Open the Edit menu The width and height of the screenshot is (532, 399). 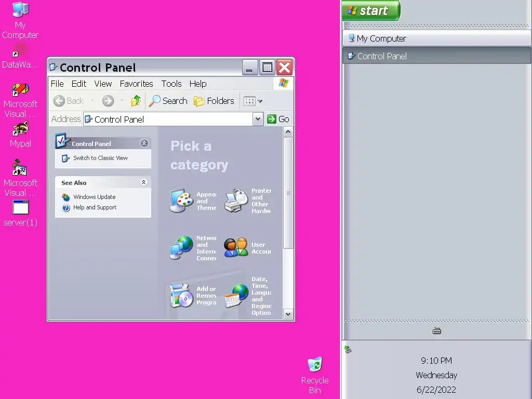tap(79, 84)
